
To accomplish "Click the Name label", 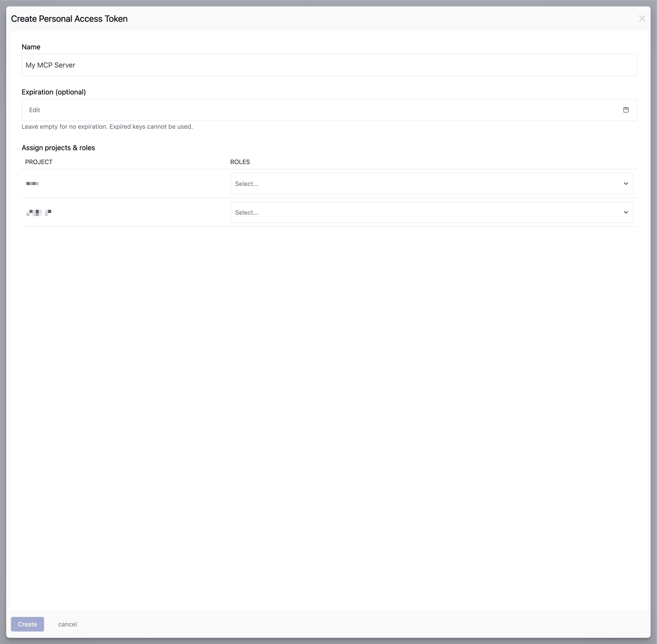I will pos(31,47).
